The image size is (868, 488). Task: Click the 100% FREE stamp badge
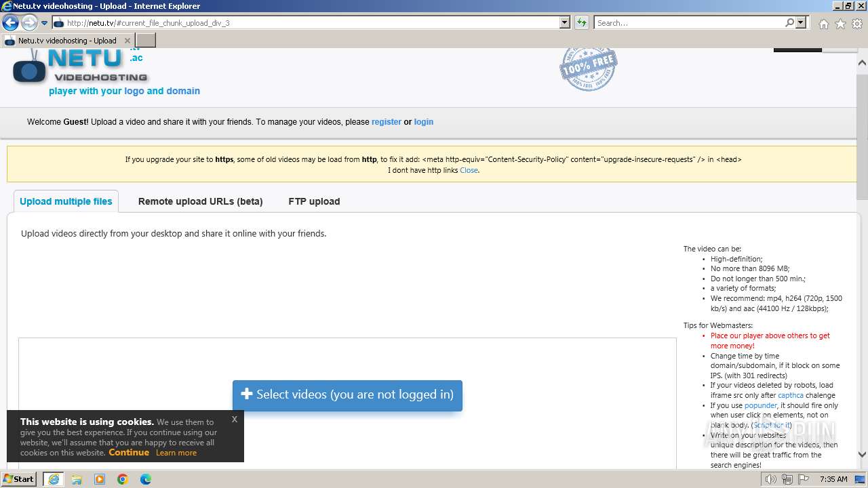click(x=588, y=68)
